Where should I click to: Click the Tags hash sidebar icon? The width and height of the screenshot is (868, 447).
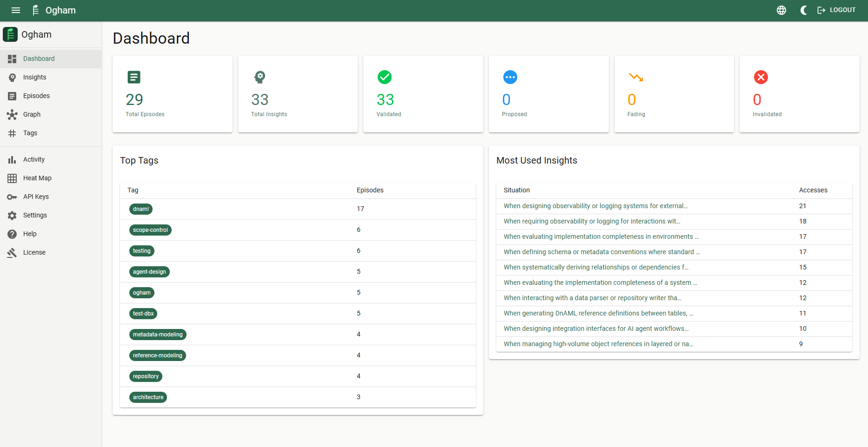point(12,133)
